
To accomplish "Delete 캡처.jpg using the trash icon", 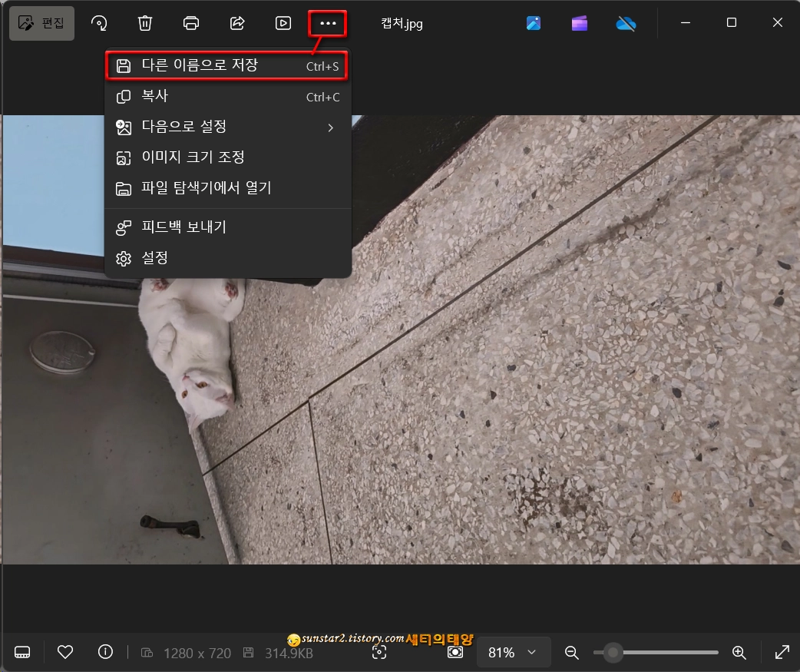I will tap(144, 22).
